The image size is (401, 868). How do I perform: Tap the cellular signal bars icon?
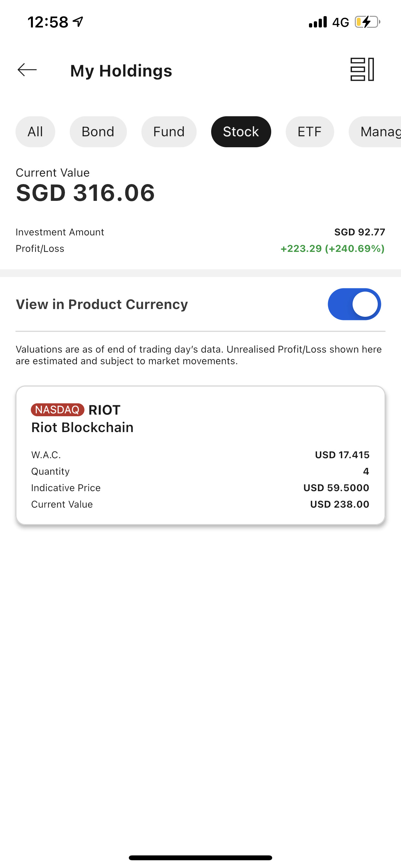[x=318, y=22]
